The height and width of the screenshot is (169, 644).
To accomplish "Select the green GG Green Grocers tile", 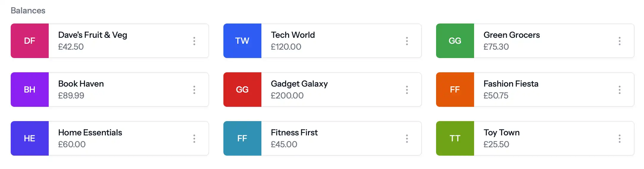I will click(x=455, y=41).
